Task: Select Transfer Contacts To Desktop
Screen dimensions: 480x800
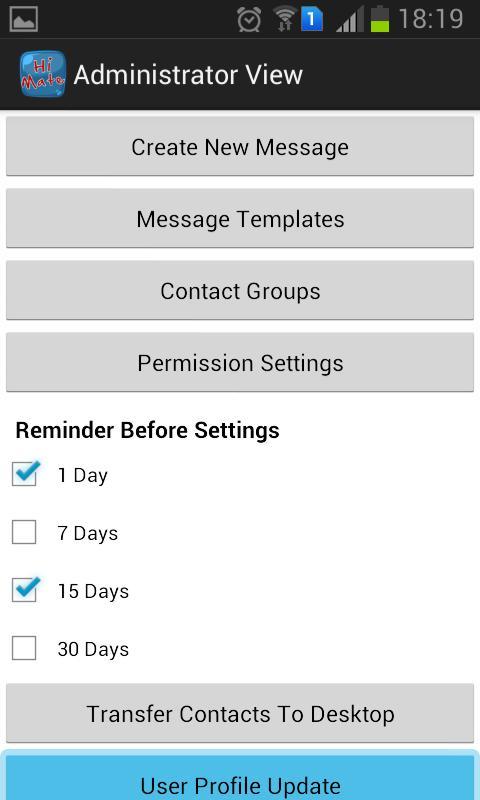Action: [240, 713]
